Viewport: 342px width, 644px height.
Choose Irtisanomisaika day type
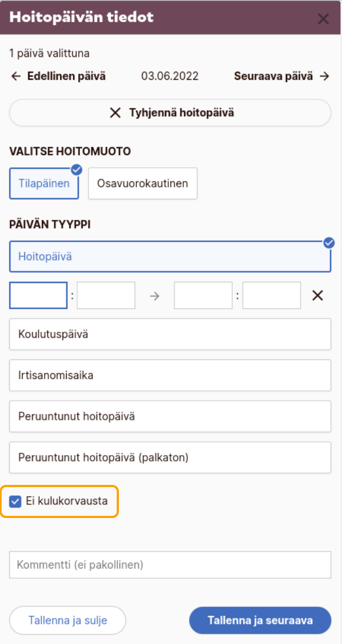coord(170,375)
